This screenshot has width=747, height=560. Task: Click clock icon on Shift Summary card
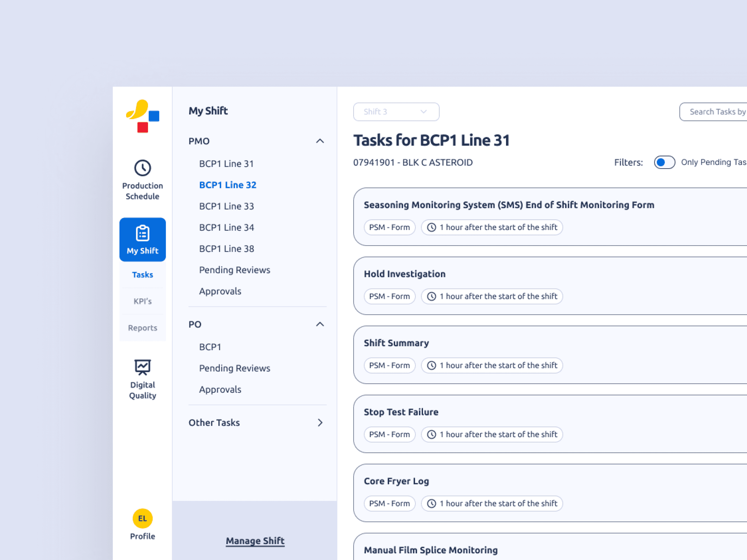point(431,365)
